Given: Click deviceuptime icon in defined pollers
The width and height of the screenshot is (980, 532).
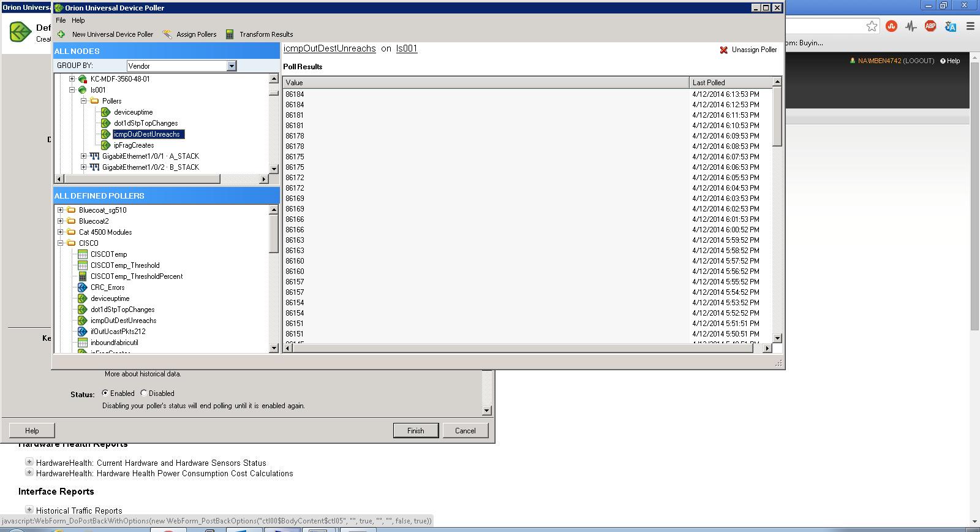Looking at the screenshot, I should 82,298.
